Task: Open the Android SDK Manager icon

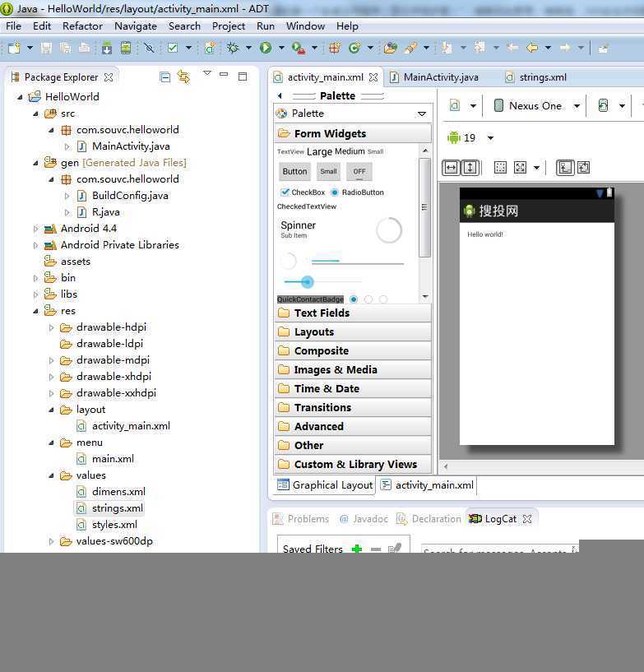Action: pos(107,48)
